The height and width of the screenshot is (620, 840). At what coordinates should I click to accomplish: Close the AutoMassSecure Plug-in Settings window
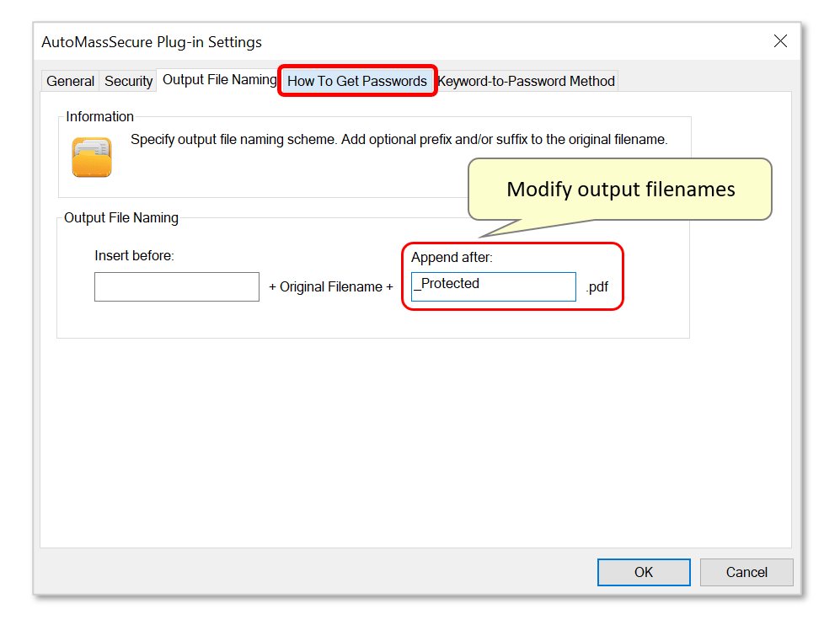[x=780, y=41]
